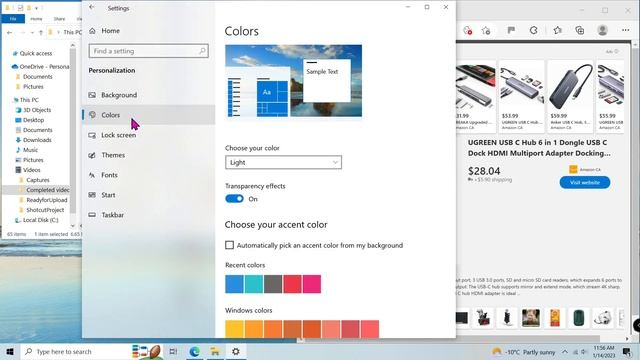The height and width of the screenshot is (360, 640).
Task: Select ReadyforUpload folder in File Explorer
Action: [47, 200]
